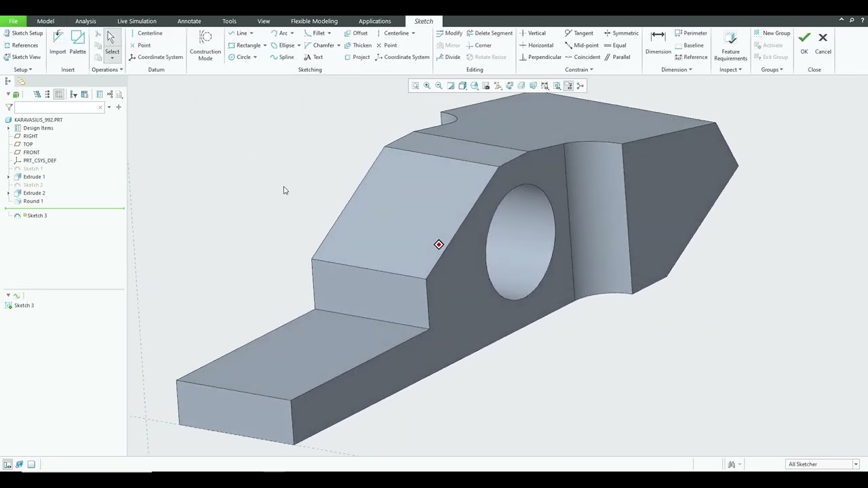Click the Project tool

(357, 57)
